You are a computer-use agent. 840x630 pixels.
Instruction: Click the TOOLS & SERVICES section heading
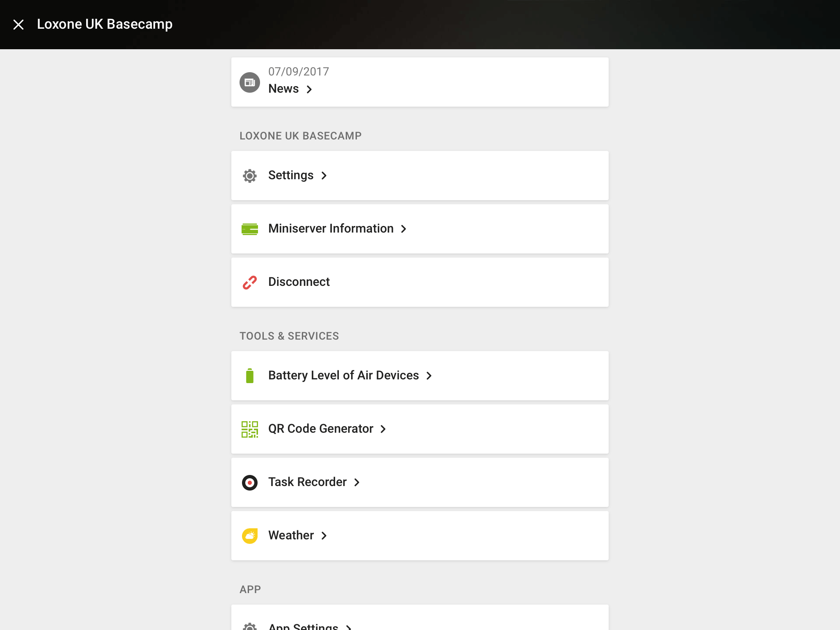289,336
